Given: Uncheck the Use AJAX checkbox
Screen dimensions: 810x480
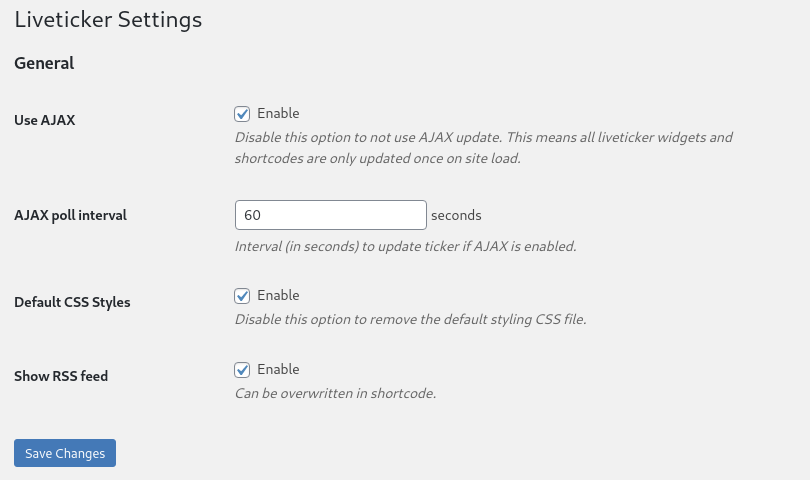Looking at the screenshot, I should [242, 114].
